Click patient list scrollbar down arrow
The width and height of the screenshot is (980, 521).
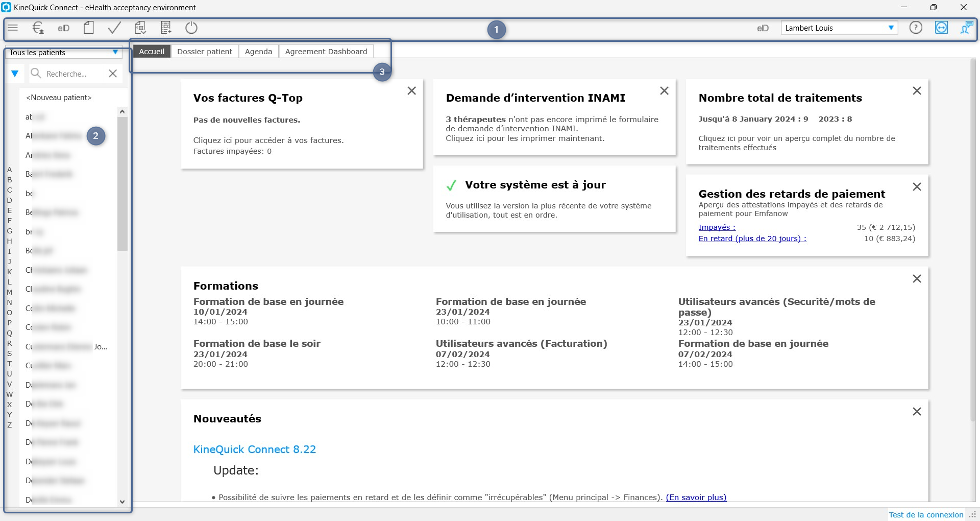point(122,502)
